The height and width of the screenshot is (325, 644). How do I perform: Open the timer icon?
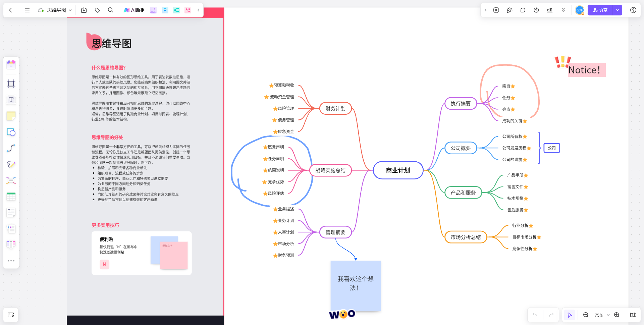coord(536,10)
